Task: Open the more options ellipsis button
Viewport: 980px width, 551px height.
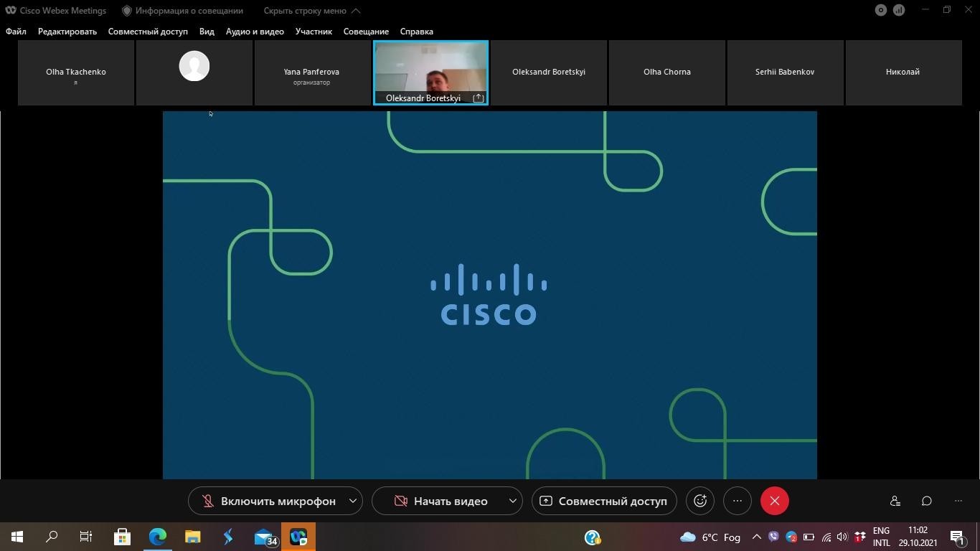Action: tap(738, 501)
